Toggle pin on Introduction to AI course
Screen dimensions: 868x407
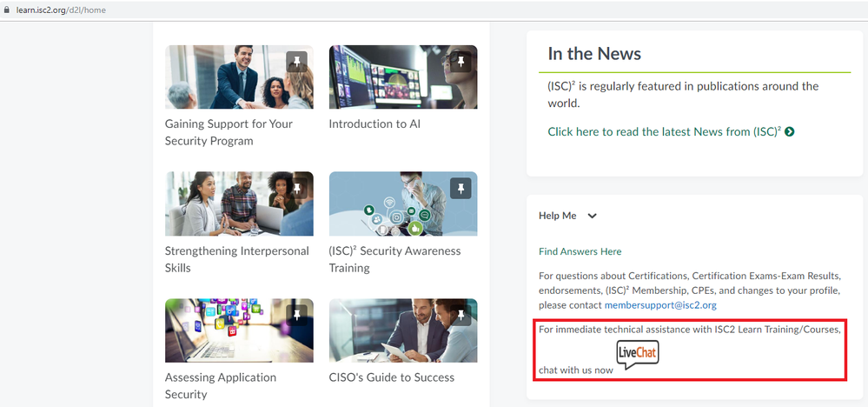point(461,62)
